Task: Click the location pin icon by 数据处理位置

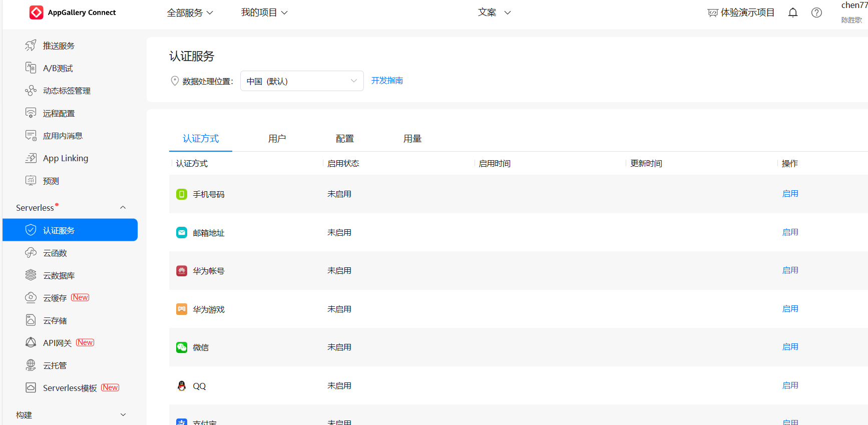Action: 175,81
